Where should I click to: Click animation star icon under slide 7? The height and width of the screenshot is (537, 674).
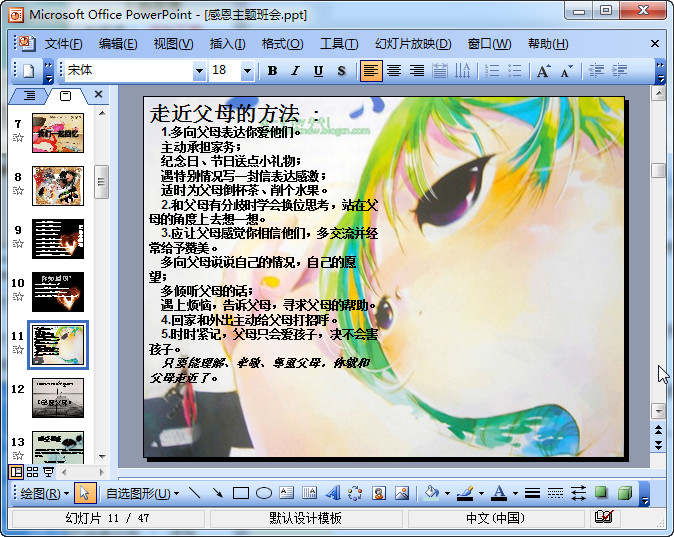click(18, 138)
